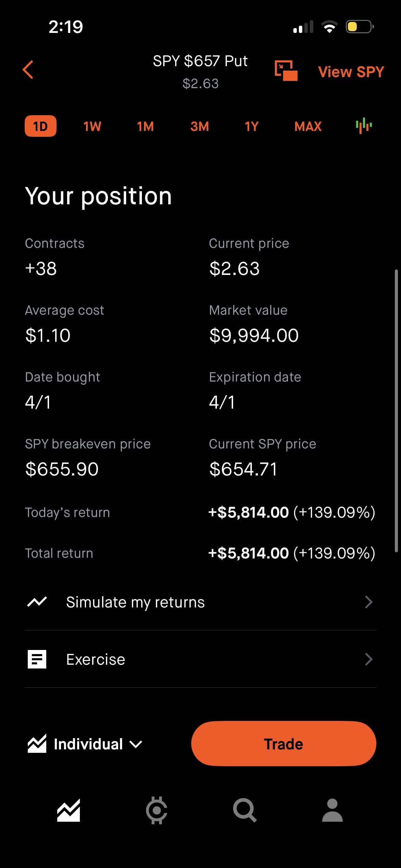Open the crypto tab icon
The width and height of the screenshot is (401, 868).
157,810
